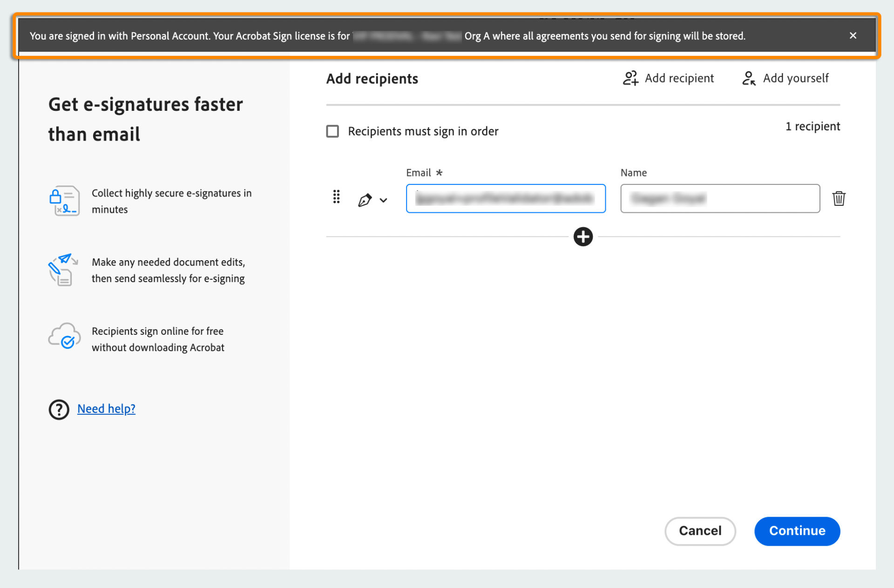
Task: Enable Recipients must sign in order
Action: (x=332, y=131)
